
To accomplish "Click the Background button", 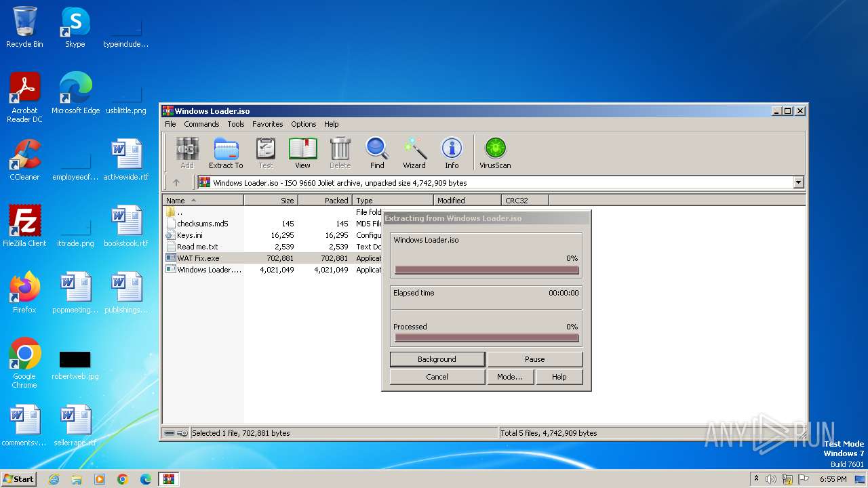I will tap(437, 359).
